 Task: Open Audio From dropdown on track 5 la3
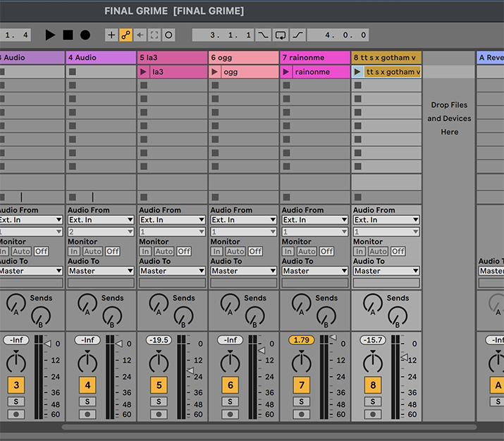point(172,219)
